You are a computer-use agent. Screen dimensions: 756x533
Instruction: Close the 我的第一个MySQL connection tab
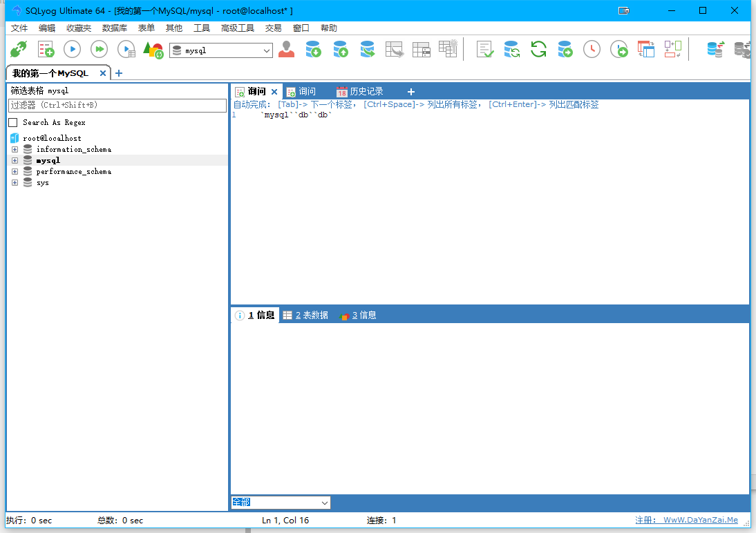pos(103,73)
